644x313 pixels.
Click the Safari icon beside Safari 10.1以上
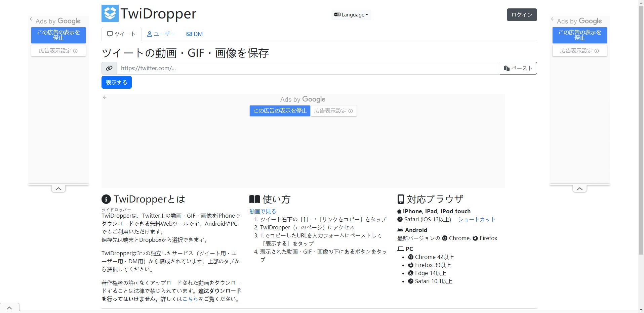tap(411, 281)
